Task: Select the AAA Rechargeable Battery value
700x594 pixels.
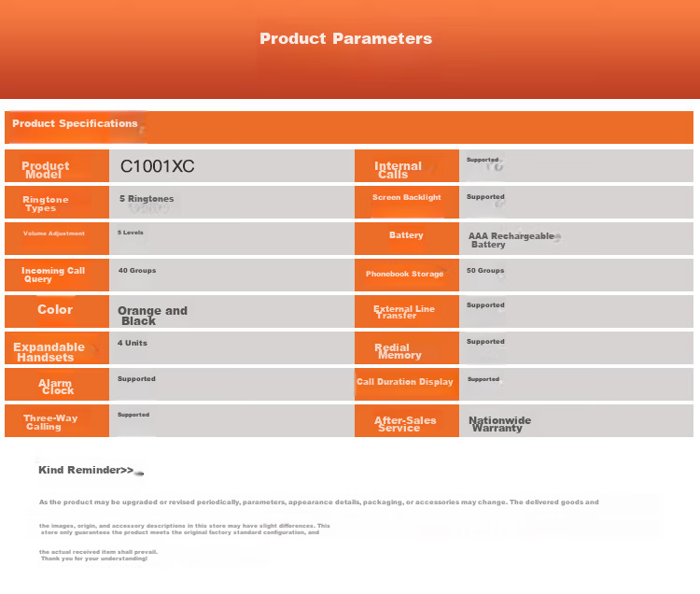Action: tap(511, 240)
